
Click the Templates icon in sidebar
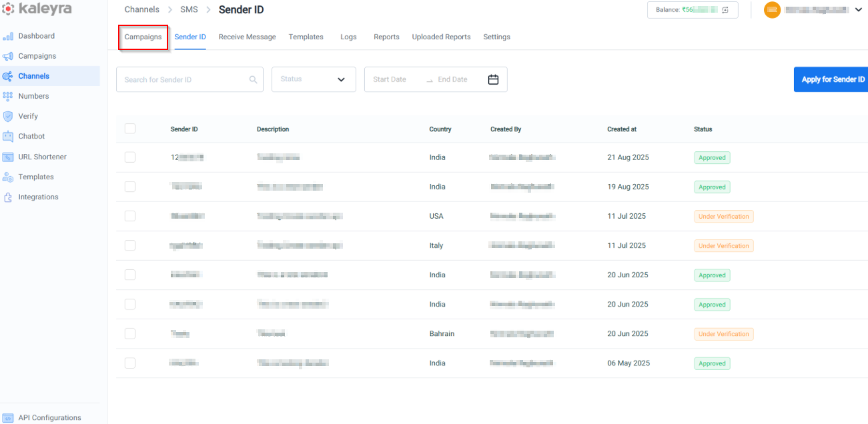(8, 177)
